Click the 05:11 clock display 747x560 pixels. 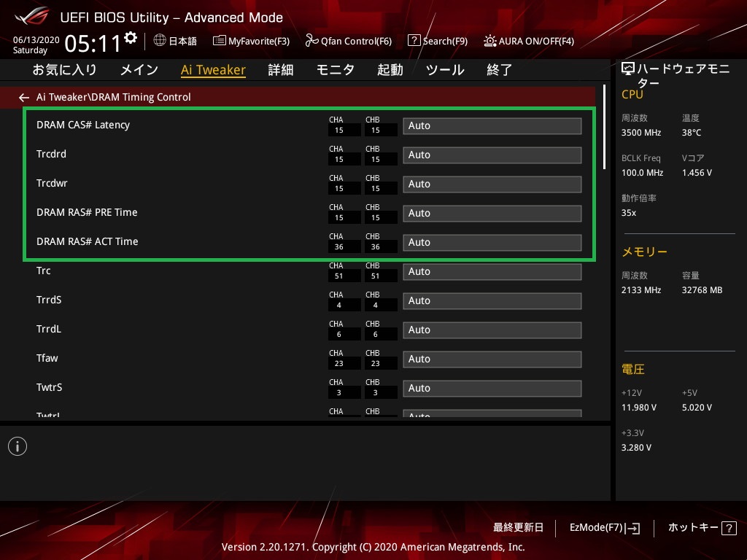tap(93, 44)
